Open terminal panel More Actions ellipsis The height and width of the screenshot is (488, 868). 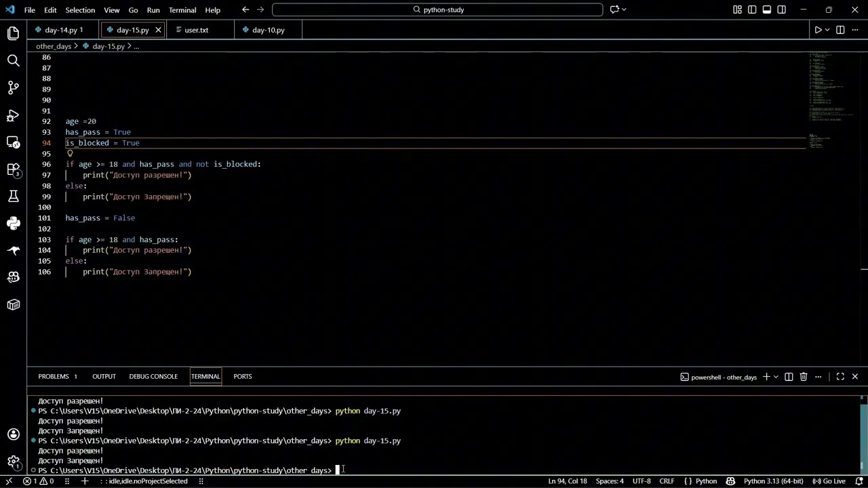818,377
